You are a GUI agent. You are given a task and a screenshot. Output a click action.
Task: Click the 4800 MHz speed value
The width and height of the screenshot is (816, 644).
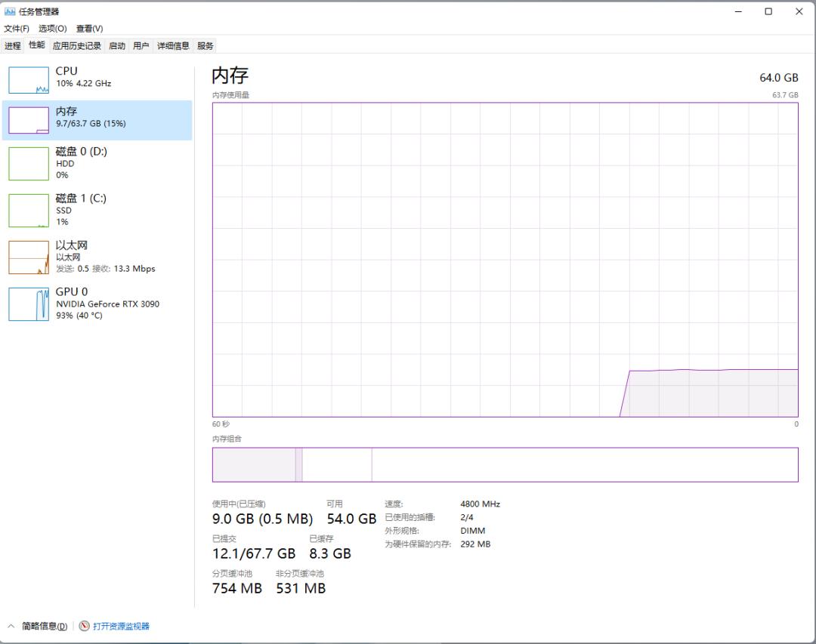point(480,504)
